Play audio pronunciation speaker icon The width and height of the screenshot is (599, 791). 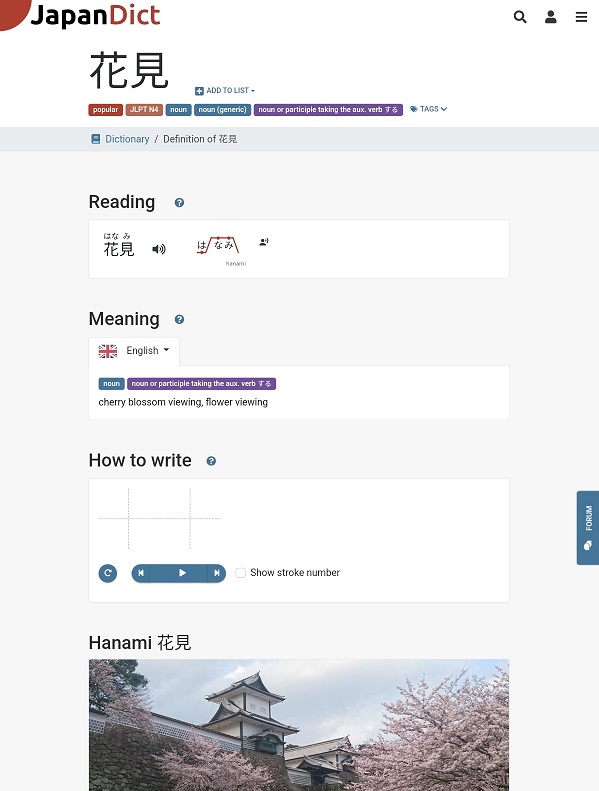[x=159, y=249]
